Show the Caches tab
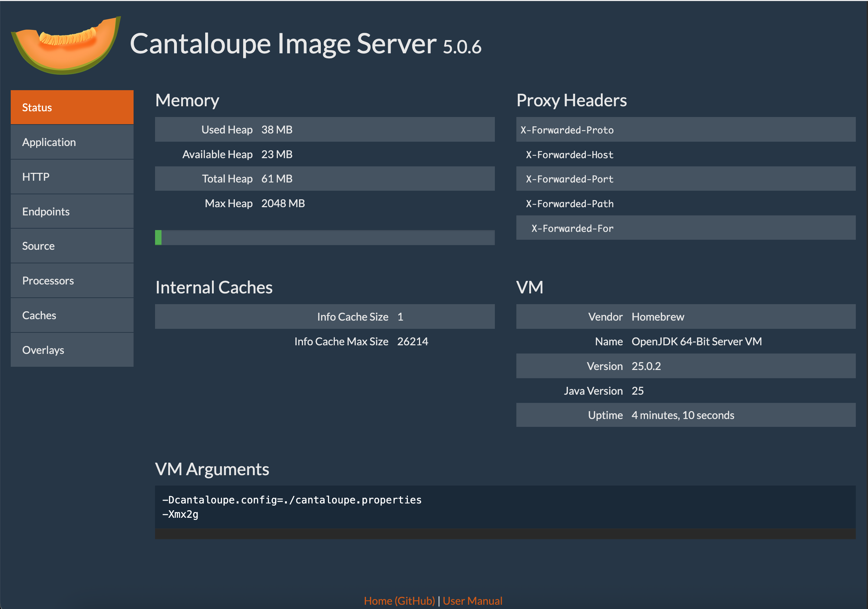 pos(72,316)
